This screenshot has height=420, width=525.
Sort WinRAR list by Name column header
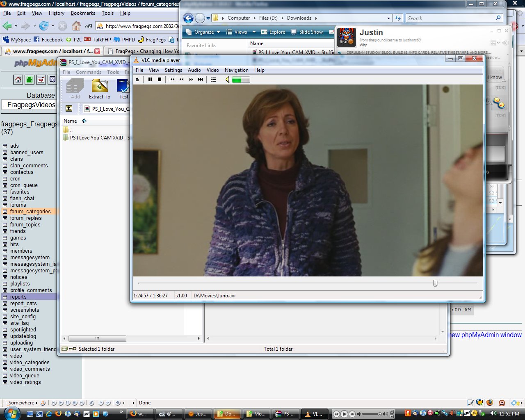(x=70, y=121)
